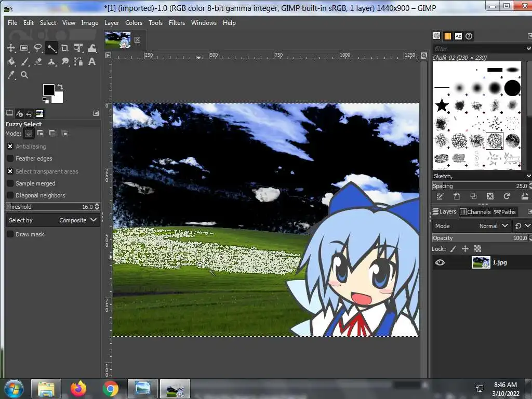
Task: Set mode to replace current selection
Action: coord(29,134)
